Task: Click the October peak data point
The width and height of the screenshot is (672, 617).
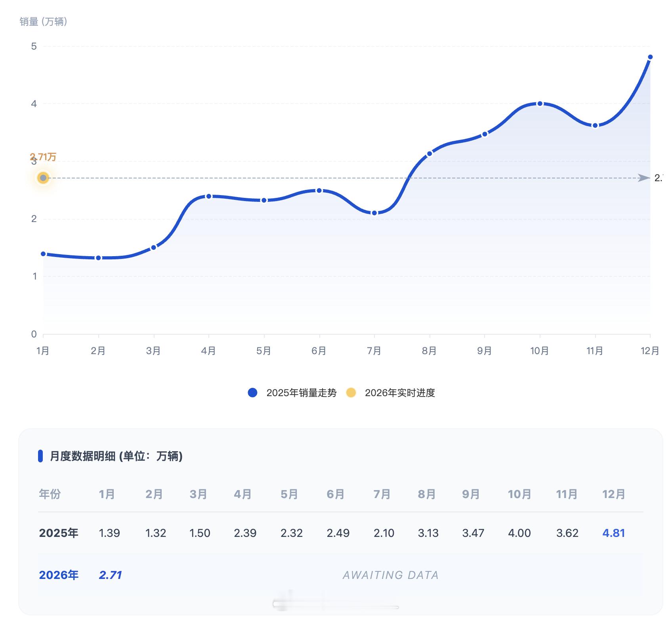Action: coord(540,103)
